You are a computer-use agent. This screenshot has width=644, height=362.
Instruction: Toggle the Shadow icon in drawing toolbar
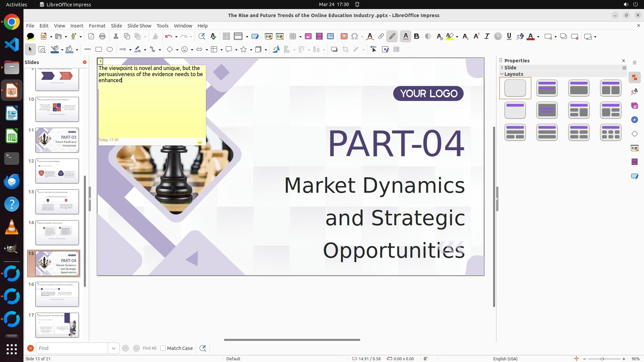pos(334,50)
